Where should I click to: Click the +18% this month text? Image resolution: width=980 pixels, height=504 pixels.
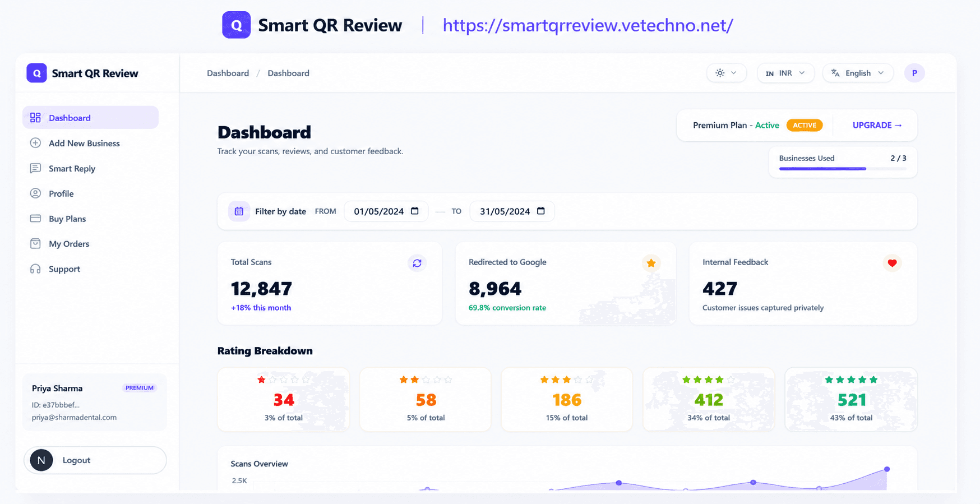point(261,308)
